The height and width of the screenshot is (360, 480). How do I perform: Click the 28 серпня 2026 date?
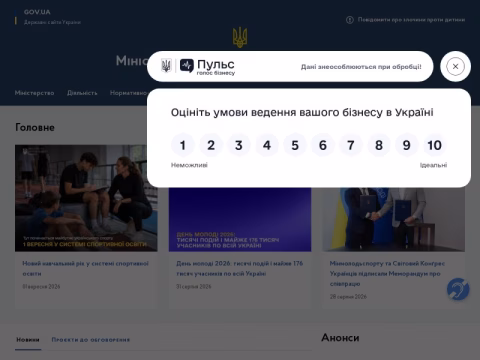348,296
